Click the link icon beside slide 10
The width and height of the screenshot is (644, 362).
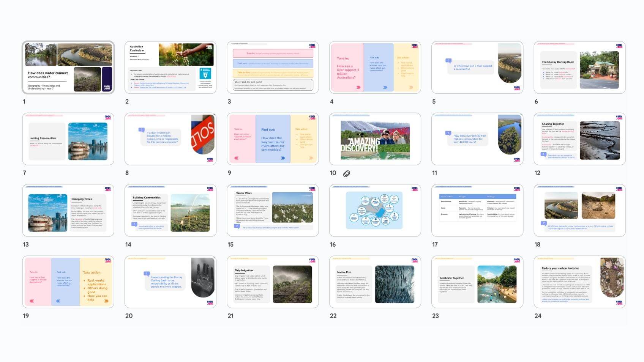[x=346, y=174]
